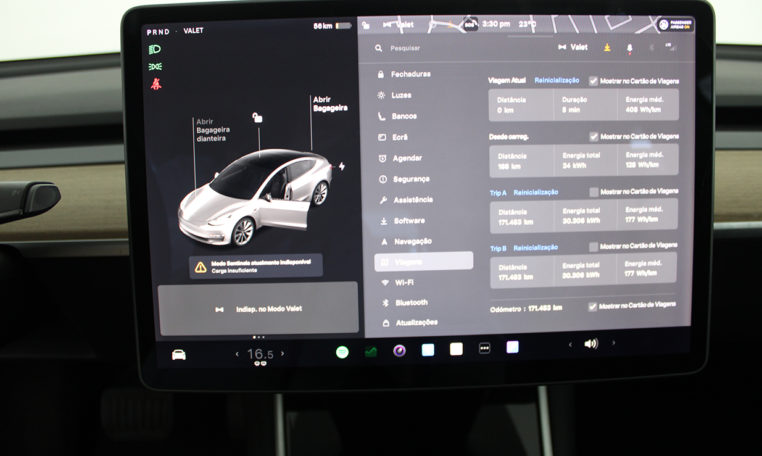Open the purple camera app icon

[399, 351]
